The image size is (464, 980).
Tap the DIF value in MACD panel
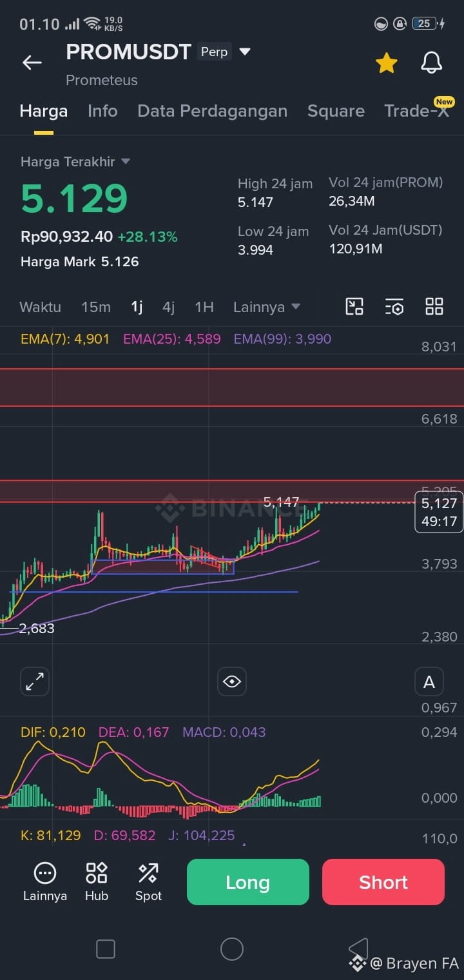tap(53, 732)
